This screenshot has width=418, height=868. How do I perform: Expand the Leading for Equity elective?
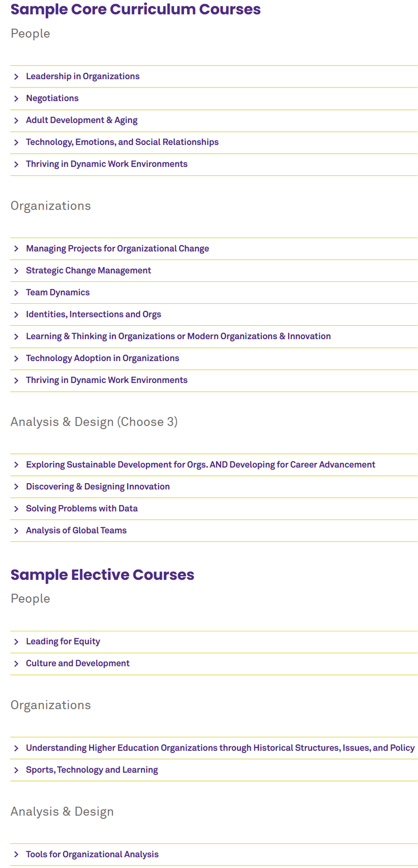[63, 642]
